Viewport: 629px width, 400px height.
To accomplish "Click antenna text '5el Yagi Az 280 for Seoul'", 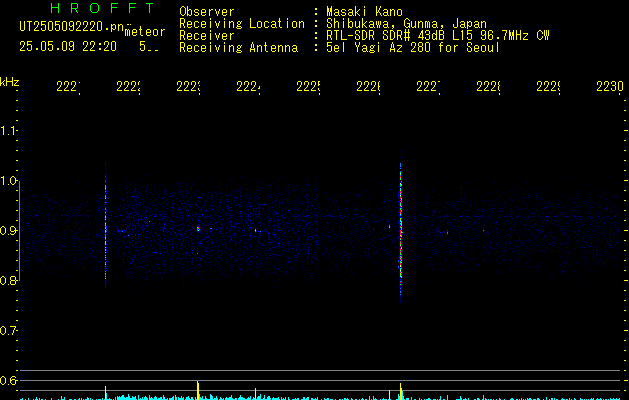I will pyautogui.click(x=413, y=48).
